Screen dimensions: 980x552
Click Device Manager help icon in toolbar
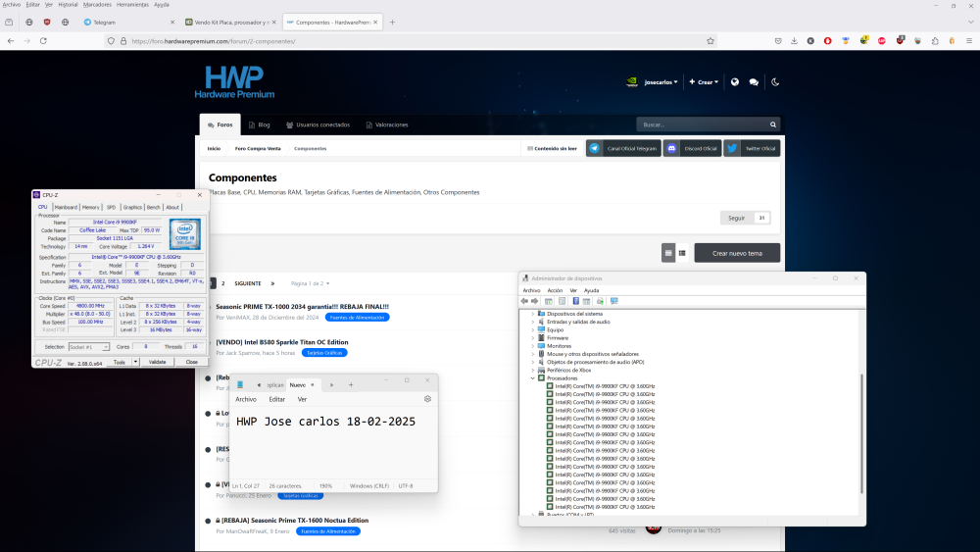coord(575,301)
